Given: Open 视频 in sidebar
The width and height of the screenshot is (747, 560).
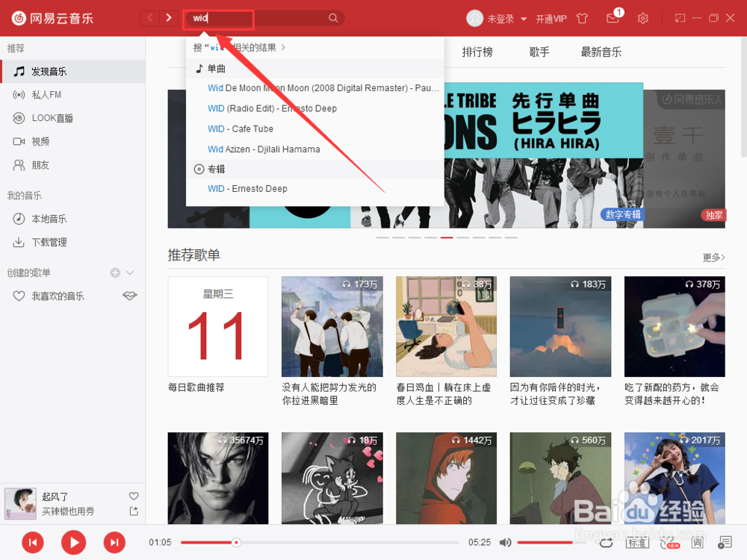Looking at the screenshot, I should [x=73, y=141].
